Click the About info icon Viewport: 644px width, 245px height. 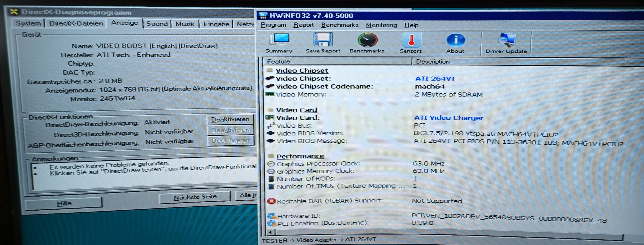tap(455, 43)
